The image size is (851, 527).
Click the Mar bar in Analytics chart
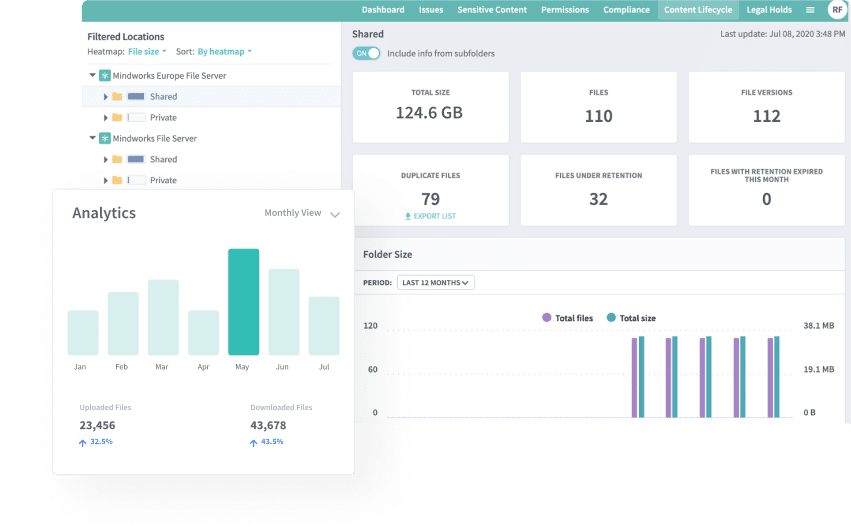(x=163, y=318)
